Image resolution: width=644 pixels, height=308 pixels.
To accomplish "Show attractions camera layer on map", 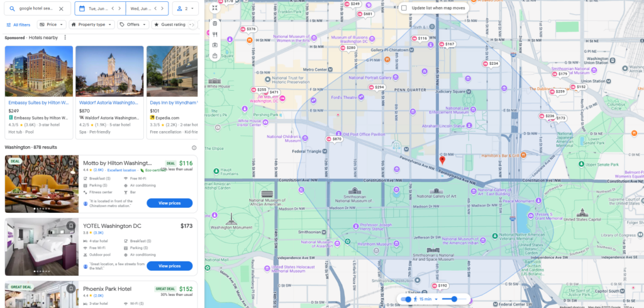I will click(x=215, y=45).
